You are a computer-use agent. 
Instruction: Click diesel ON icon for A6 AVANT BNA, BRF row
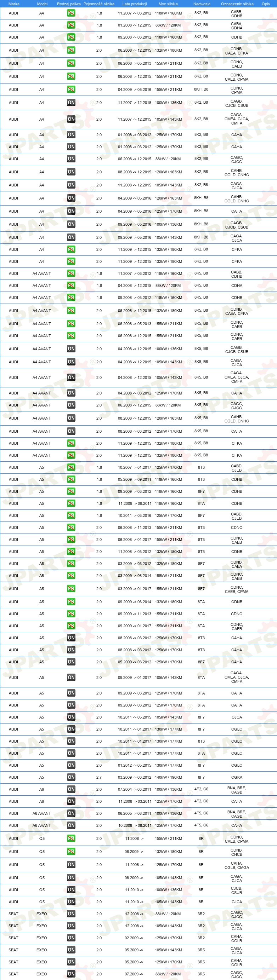tap(71, 813)
